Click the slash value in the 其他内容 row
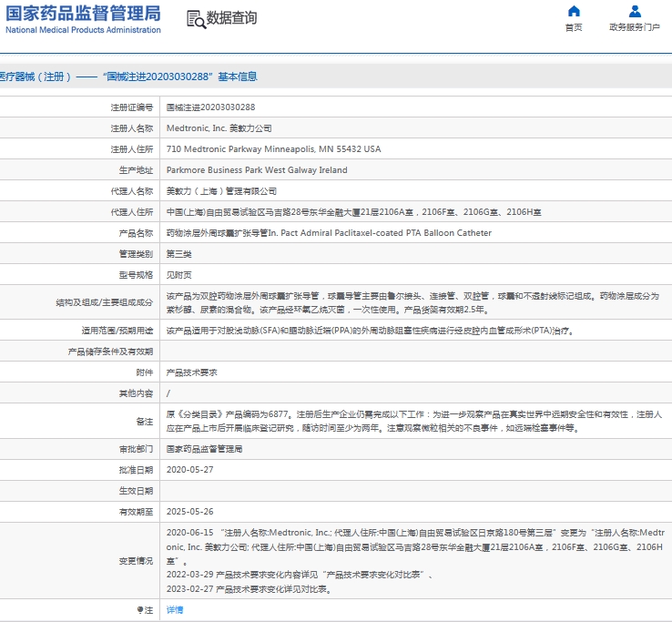Viewport: 672px width, 622px height. (x=168, y=393)
